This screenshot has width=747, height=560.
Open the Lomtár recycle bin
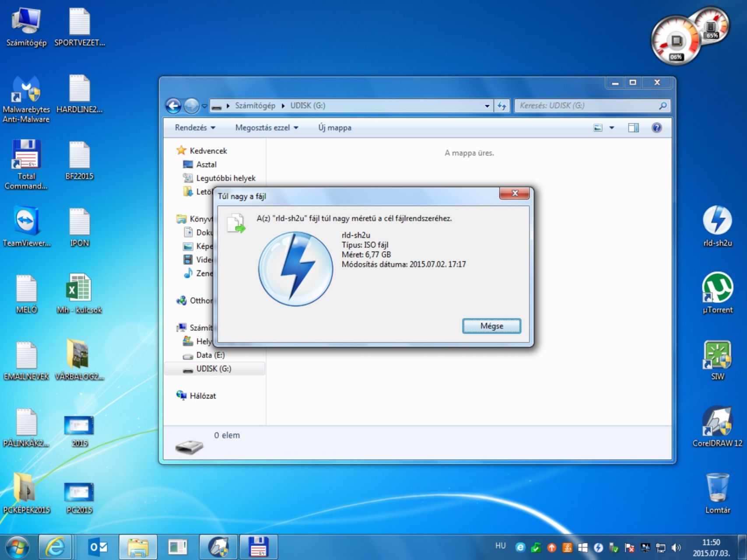pos(718,493)
